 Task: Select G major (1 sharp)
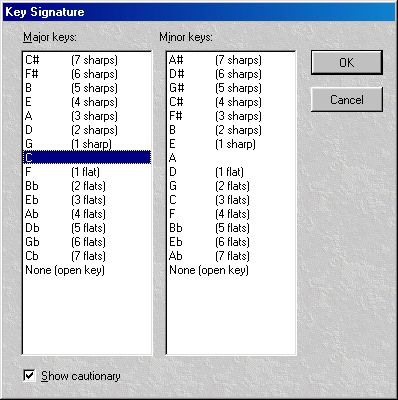click(87, 144)
